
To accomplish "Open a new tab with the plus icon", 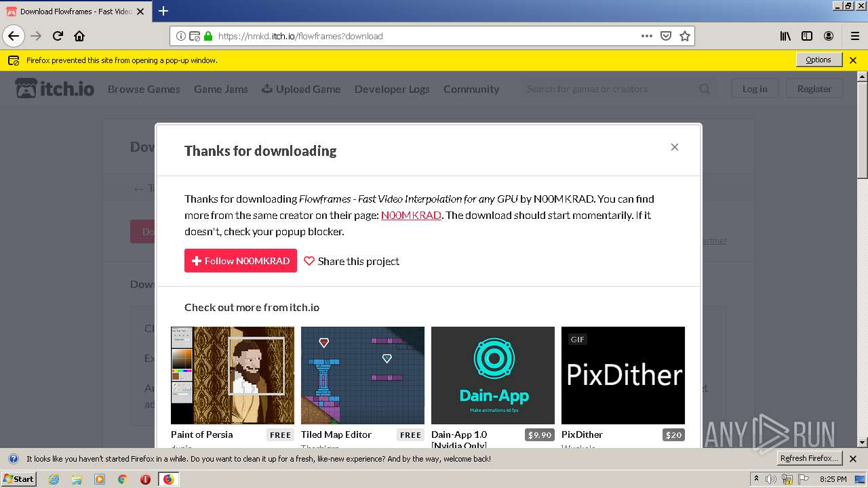I will [163, 11].
